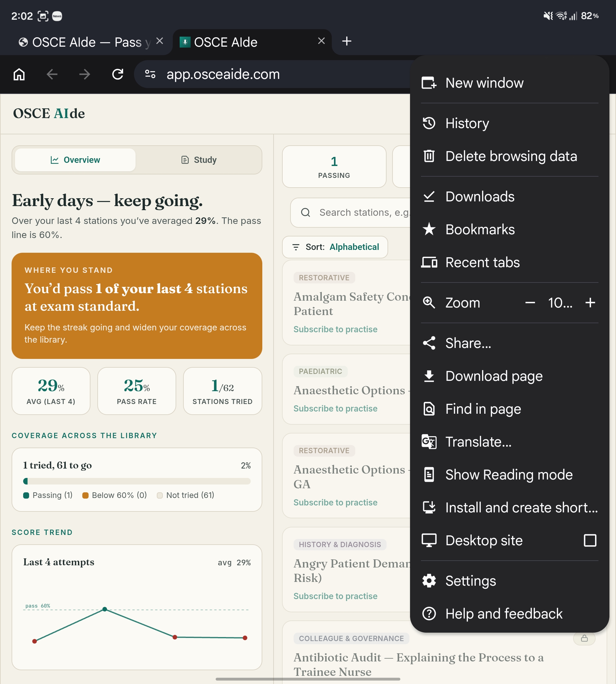The width and height of the screenshot is (616, 684).
Task: Open a new tab with plus icon
Action: click(x=346, y=41)
